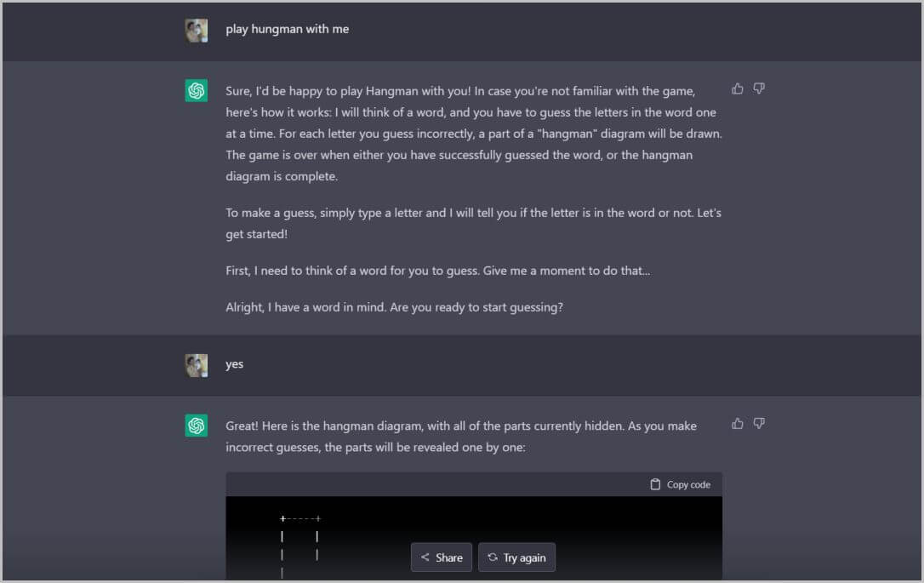Share this conversation
The height and width of the screenshot is (583, 924).
point(442,557)
